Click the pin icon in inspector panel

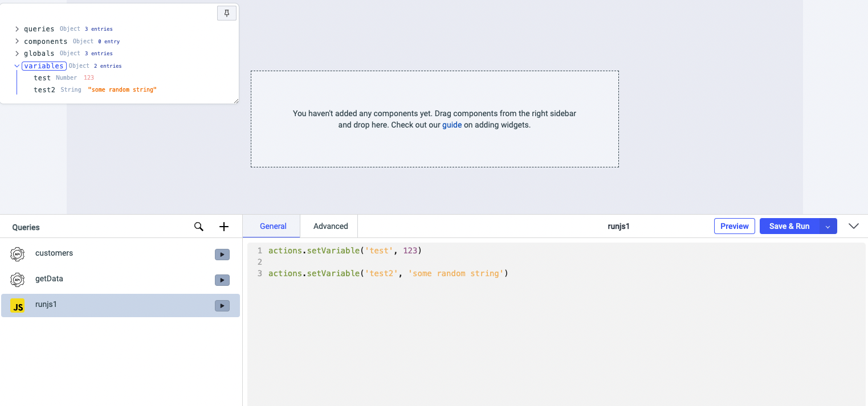(226, 13)
